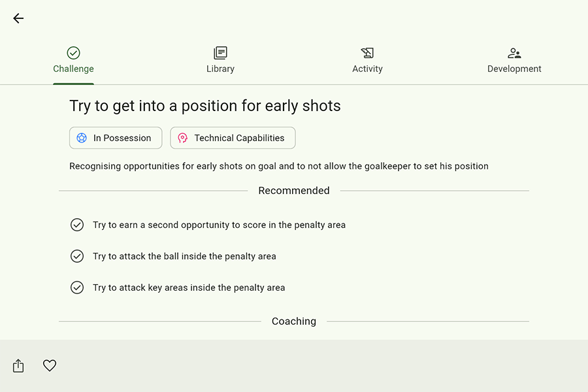
Task: Switch to the Library tab
Action: [x=220, y=69]
